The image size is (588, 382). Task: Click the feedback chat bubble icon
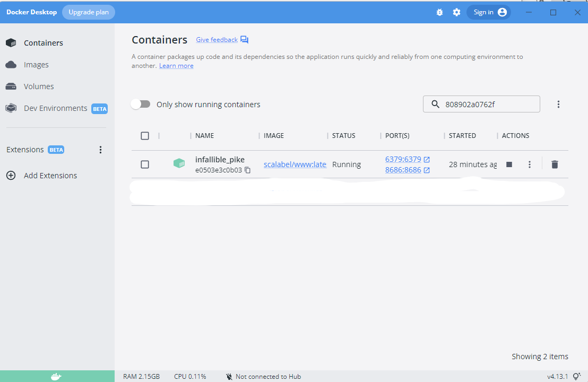point(245,40)
